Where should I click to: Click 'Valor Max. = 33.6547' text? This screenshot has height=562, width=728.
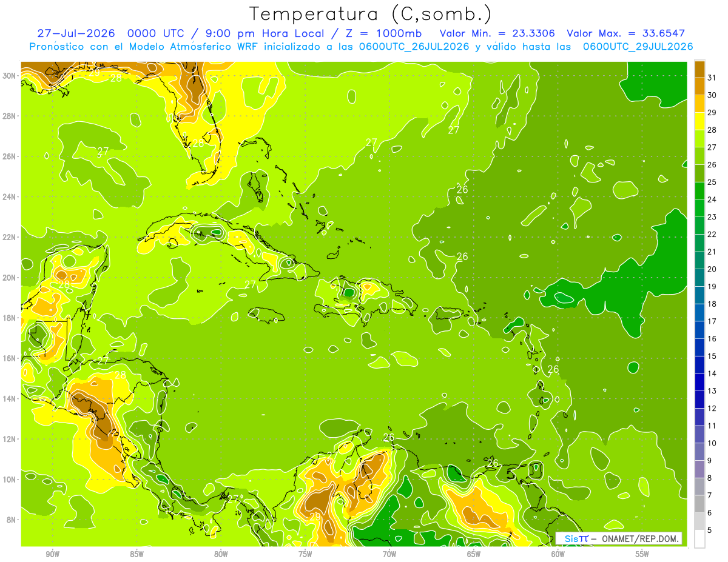(x=625, y=33)
